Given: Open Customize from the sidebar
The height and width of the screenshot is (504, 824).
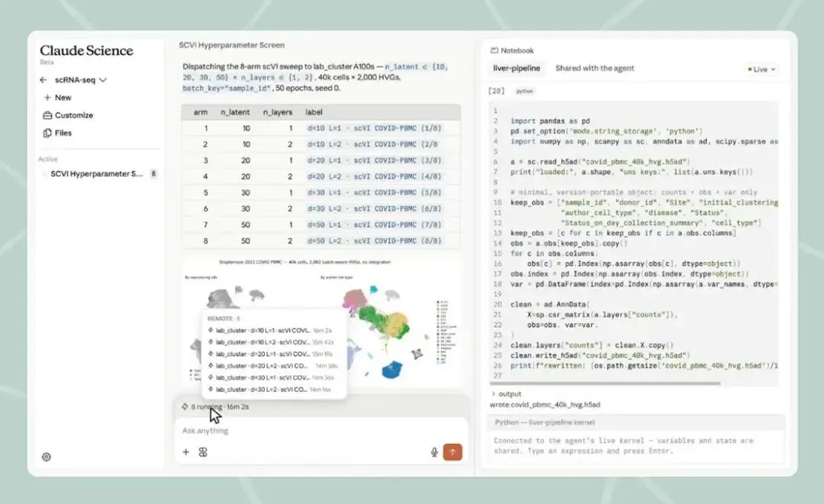Looking at the screenshot, I should coord(69,115).
